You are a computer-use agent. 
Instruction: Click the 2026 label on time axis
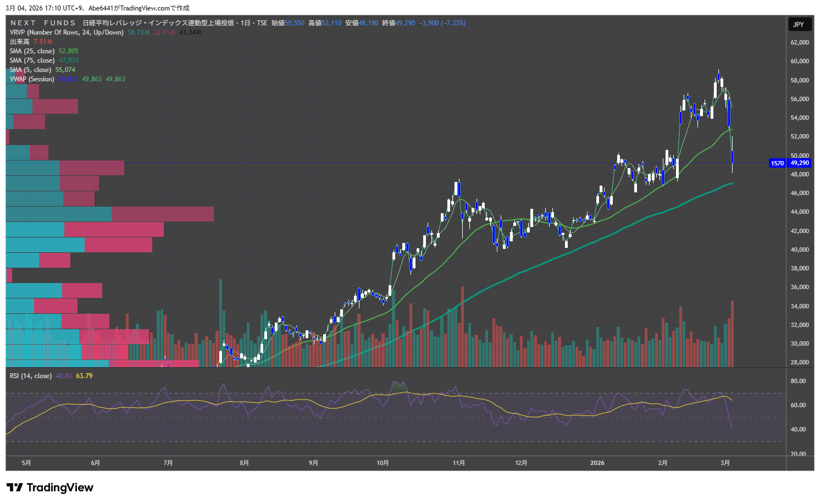pyautogui.click(x=597, y=463)
